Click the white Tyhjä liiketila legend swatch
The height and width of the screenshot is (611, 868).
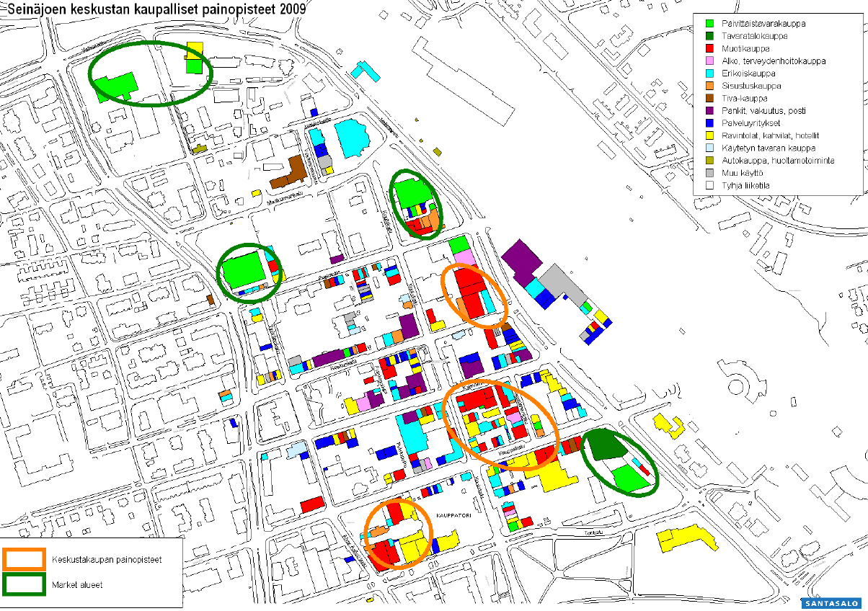(709, 185)
